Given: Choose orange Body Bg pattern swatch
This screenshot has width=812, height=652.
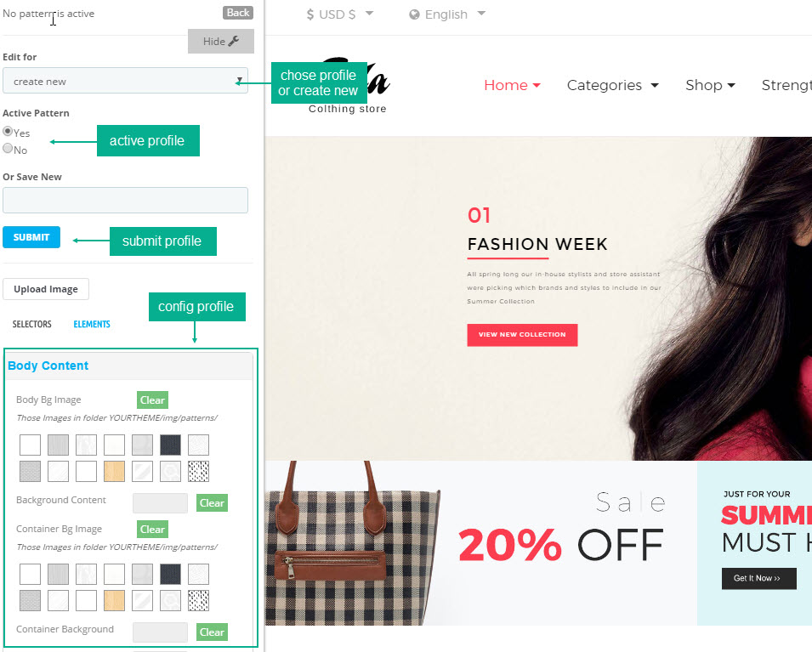Looking at the screenshot, I should point(114,471).
